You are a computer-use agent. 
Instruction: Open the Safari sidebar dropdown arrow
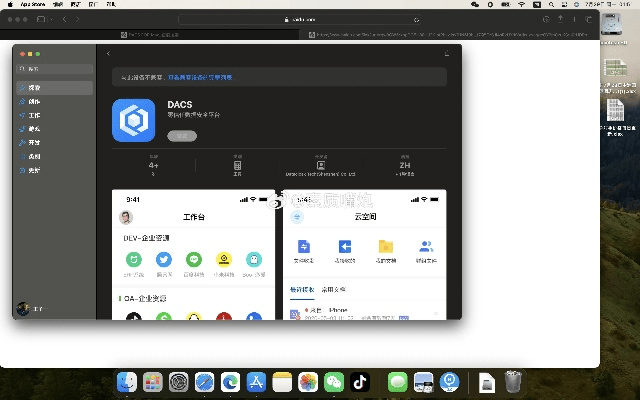(51, 19)
